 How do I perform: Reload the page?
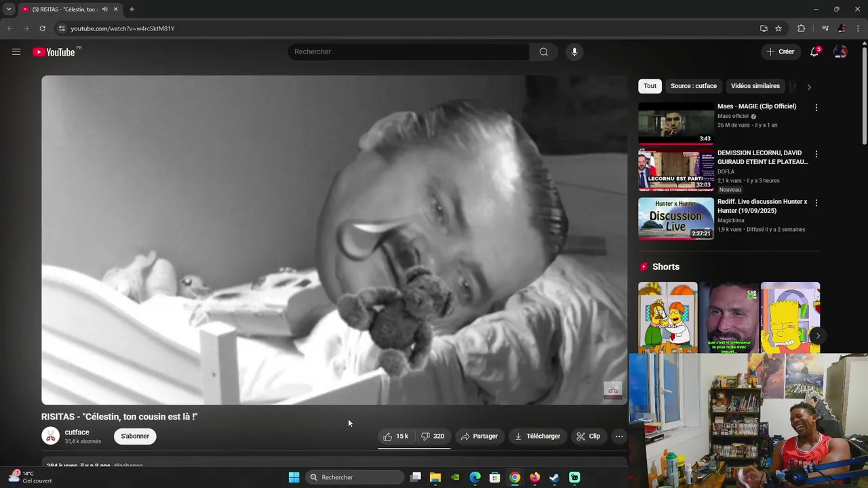(x=42, y=28)
